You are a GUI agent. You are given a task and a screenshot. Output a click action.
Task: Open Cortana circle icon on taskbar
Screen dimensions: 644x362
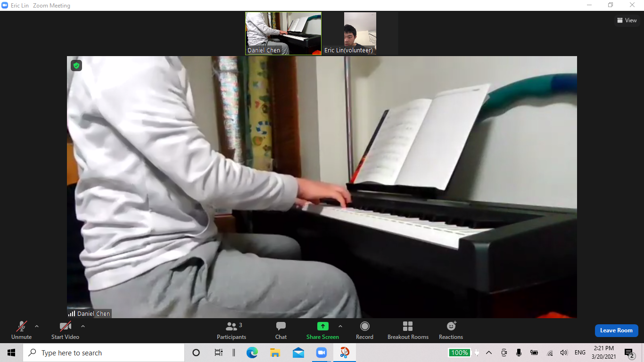point(196,353)
